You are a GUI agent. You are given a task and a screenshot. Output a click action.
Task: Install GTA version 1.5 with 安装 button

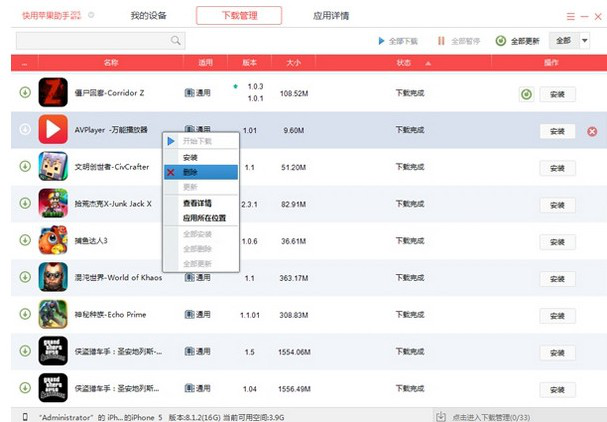point(557,353)
